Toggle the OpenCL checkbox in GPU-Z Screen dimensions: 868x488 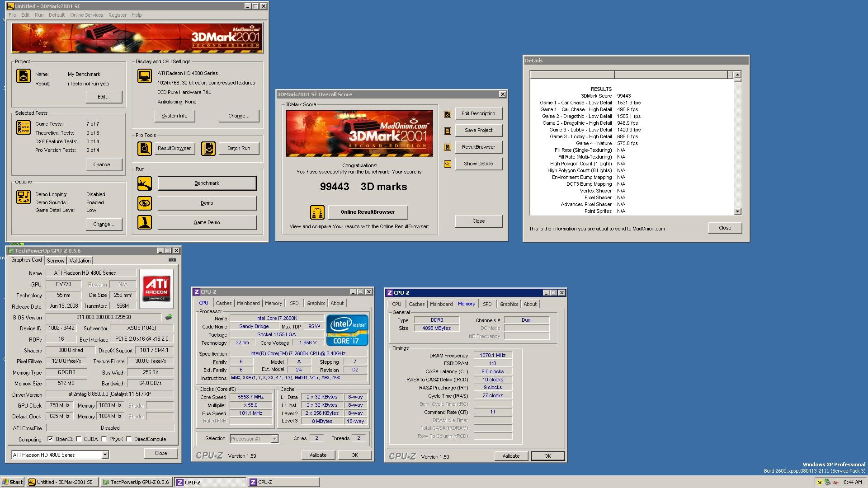(x=50, y=439)
